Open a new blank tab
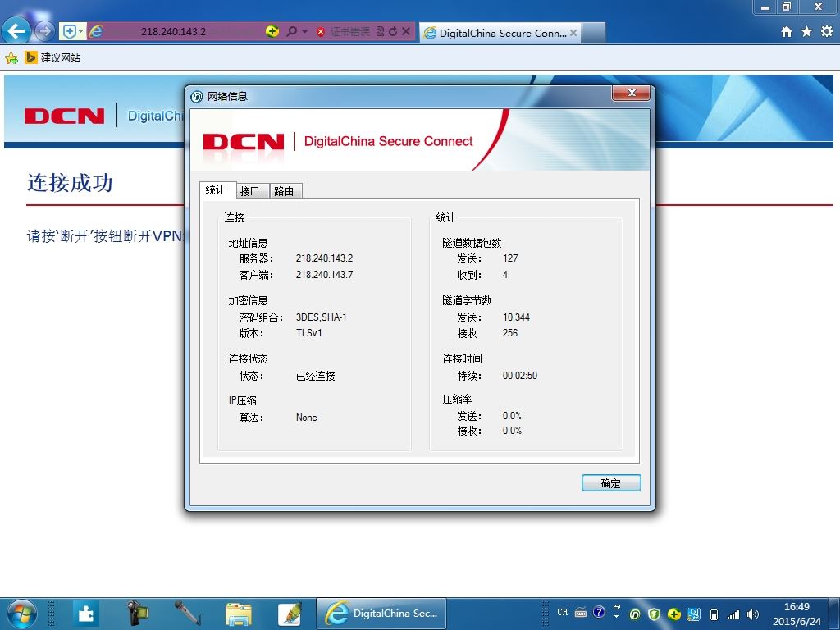Screen dimensions: 840x630 click(594, 33)
